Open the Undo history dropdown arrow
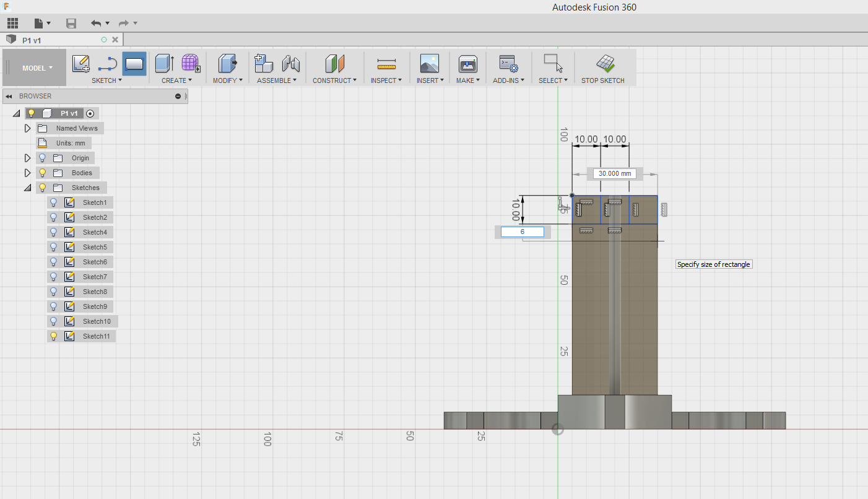The width and height of the screenshot is (868, 499). pos(107,24)
